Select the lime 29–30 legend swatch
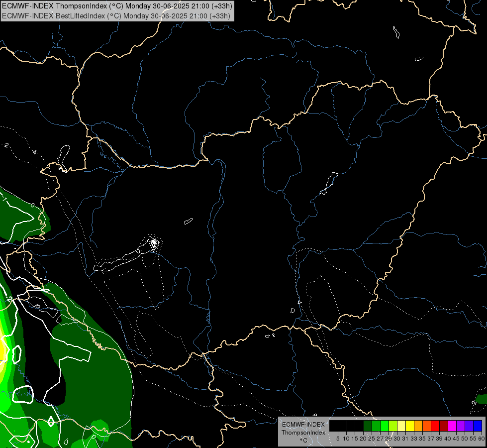 point(393,426)
